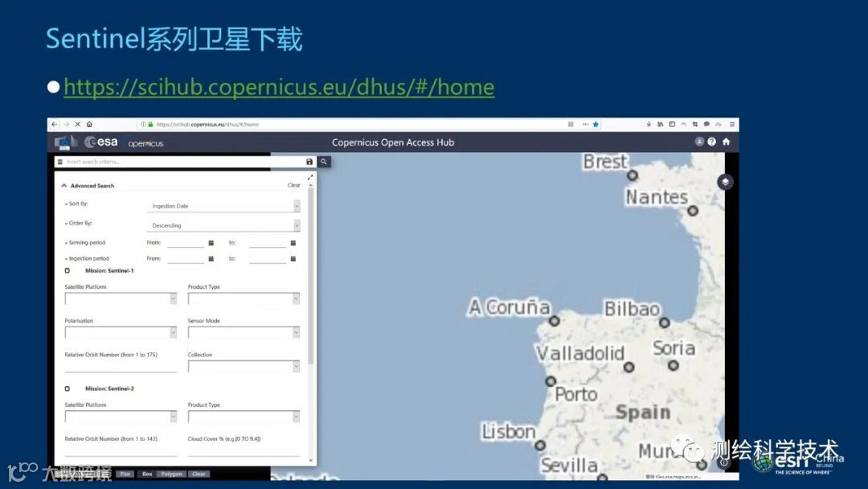The width and height of the screenshot is (868, 489).
Task: Click the Nantes city marker on map
Action: coord(693,211)
